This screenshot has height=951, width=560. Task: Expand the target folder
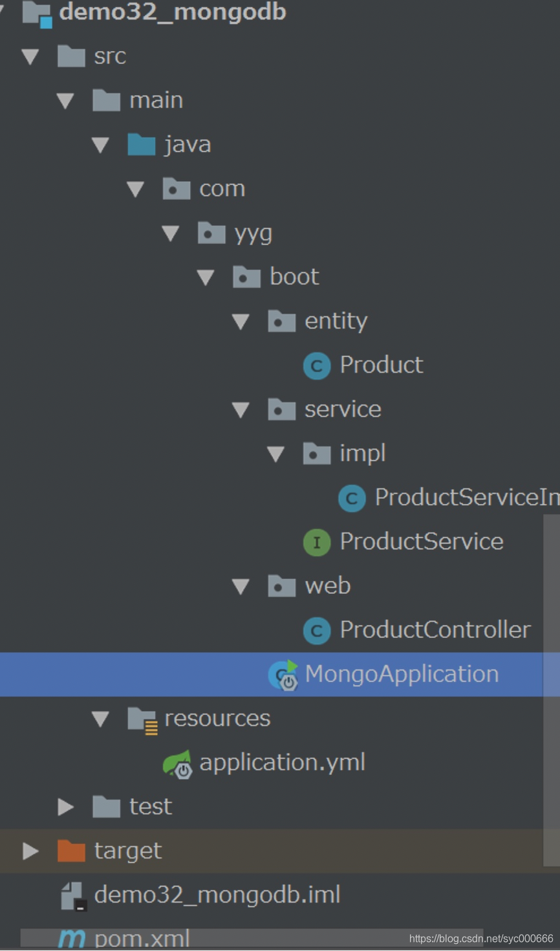click(x=30, y=851)
